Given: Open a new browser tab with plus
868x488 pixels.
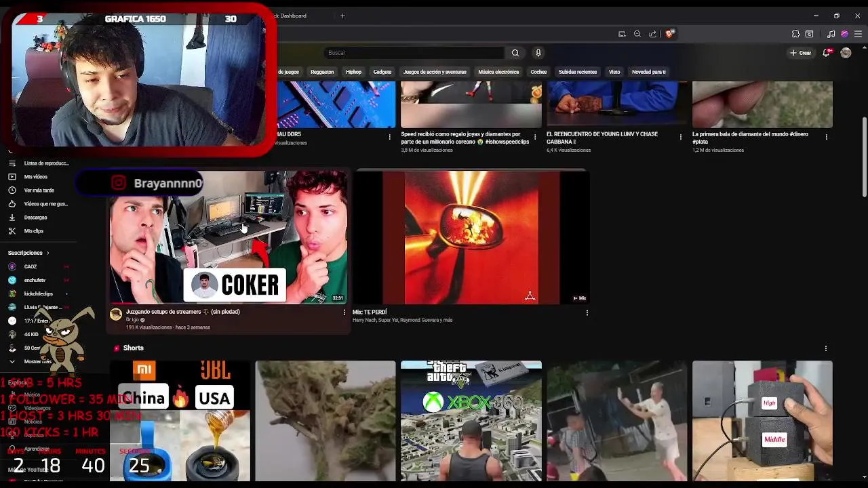Looking at the screenshot, I should coord(342,16).
